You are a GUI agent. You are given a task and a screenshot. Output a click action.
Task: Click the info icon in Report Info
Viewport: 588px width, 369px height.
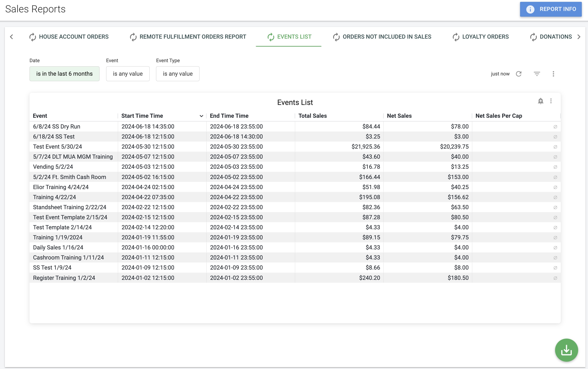(530, 9)
